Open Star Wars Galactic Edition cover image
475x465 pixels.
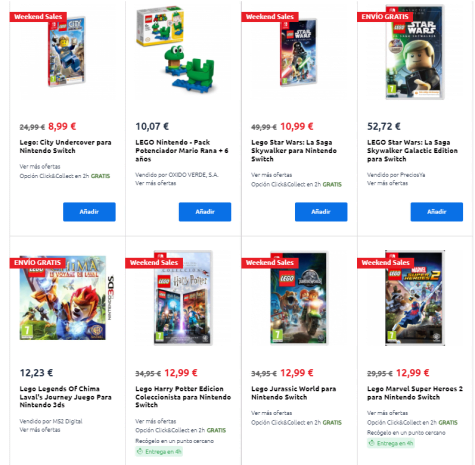tap(415, 52)
